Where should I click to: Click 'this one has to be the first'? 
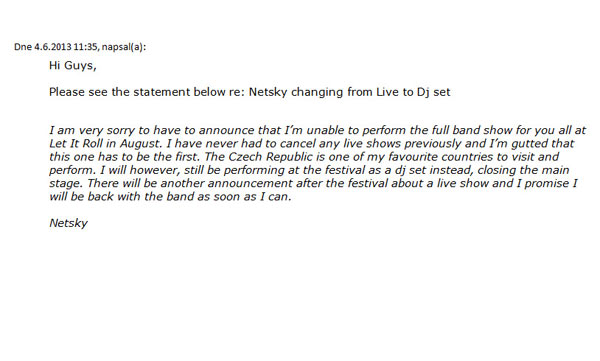coord(124,157)
